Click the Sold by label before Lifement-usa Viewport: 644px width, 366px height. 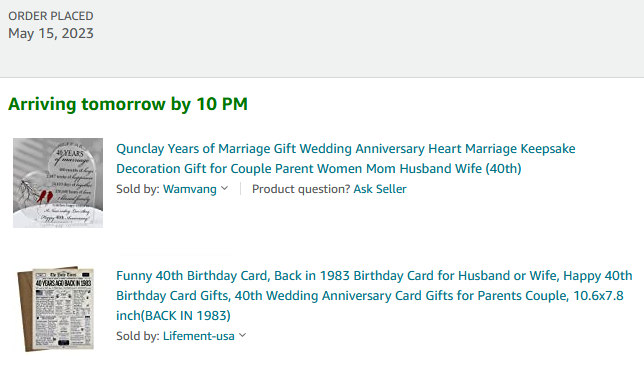[x=138, y=336]
